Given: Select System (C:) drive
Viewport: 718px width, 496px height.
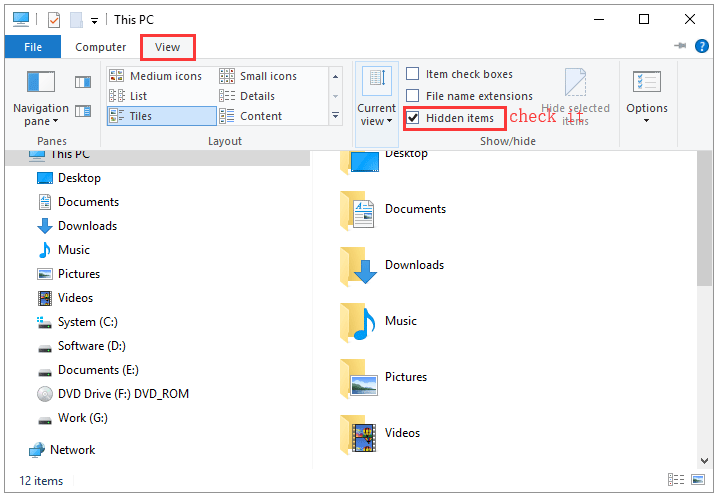Looking at the screenshot, I should pyautogui.click(x=87, y=322).
